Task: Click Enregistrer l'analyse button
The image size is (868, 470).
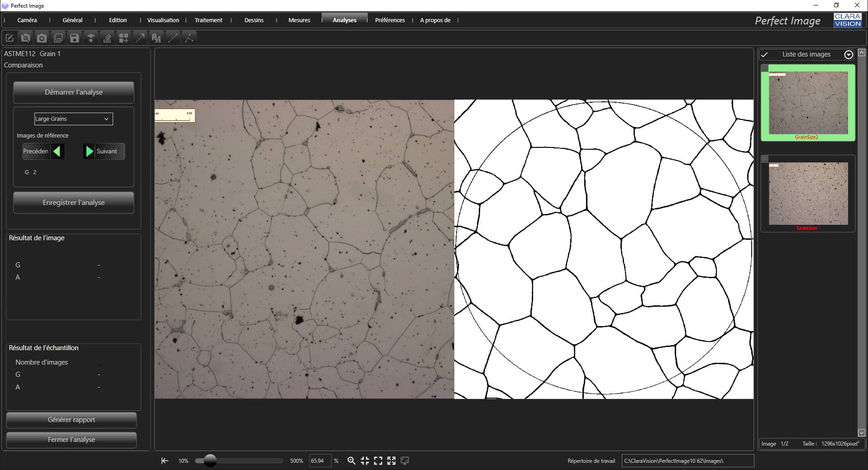Action: [x=73, y=202]
